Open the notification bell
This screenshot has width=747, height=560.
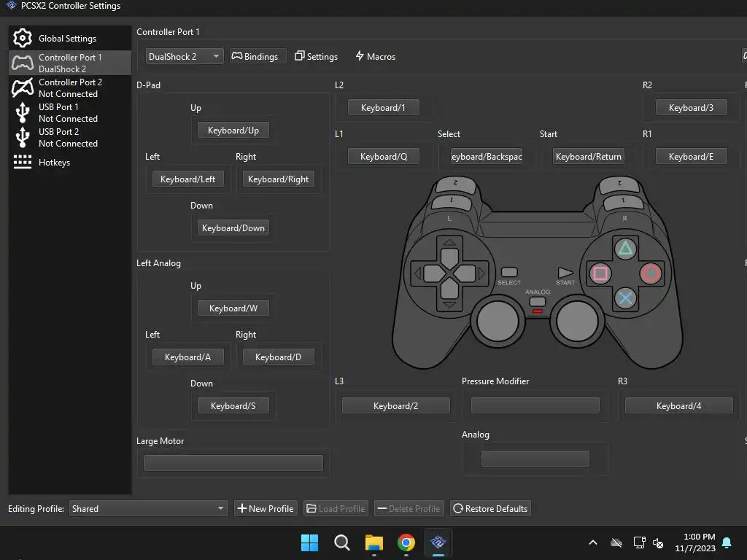[x=727, y=542]
